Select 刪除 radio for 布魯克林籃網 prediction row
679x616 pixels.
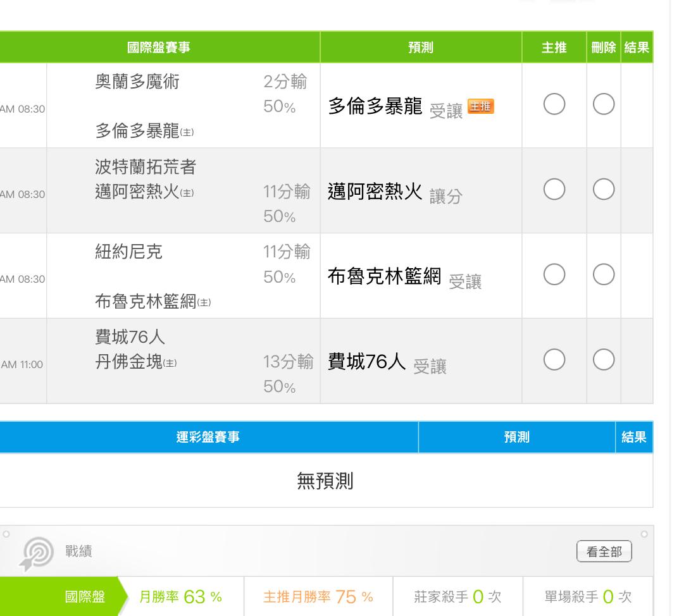pyautogui.click(x=604, y=274)
